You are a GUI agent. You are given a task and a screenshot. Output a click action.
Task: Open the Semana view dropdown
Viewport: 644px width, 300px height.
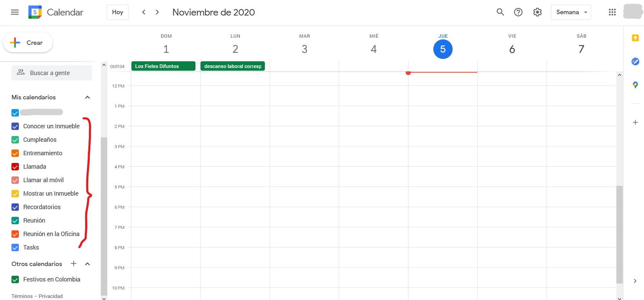click(x=571, y=12)
